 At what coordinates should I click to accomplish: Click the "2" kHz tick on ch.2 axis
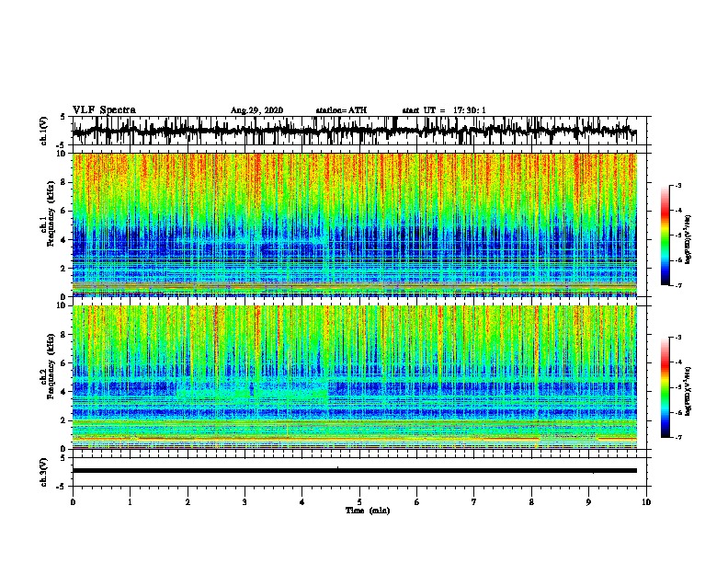click(x=63, y=420)
